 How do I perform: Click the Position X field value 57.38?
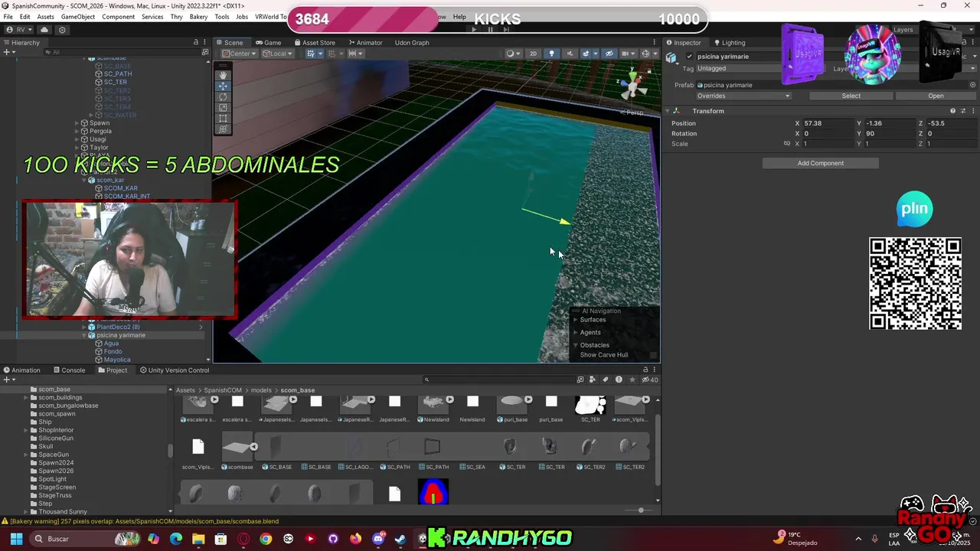click(828, 123)
